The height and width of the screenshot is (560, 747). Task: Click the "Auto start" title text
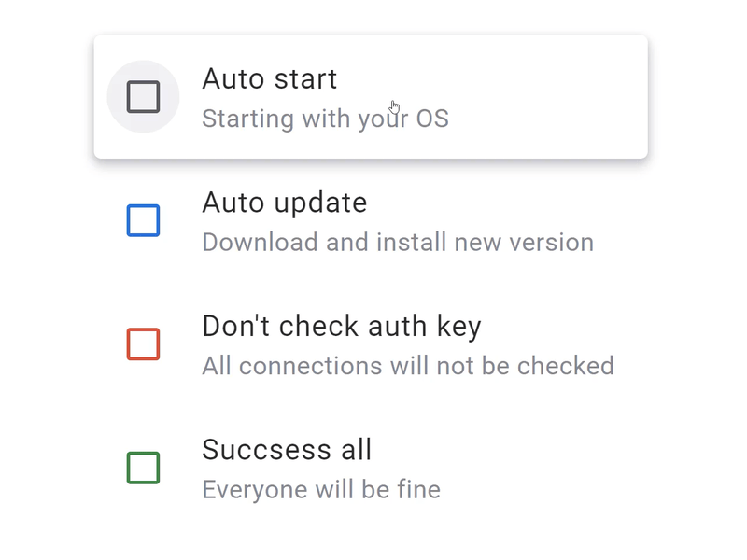[x=270, y=78]
